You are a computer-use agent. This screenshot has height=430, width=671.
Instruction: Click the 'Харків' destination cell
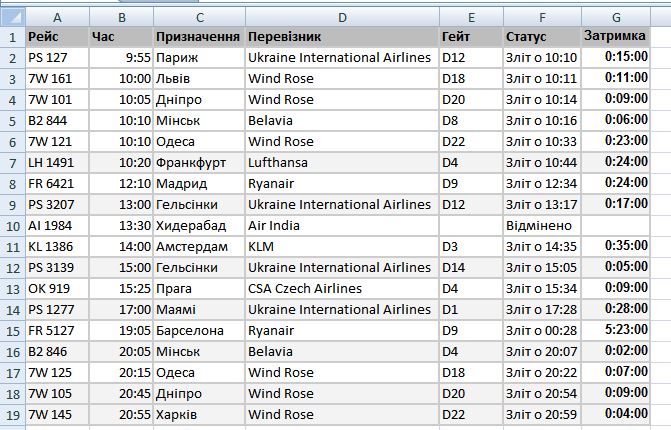(199, 414)
